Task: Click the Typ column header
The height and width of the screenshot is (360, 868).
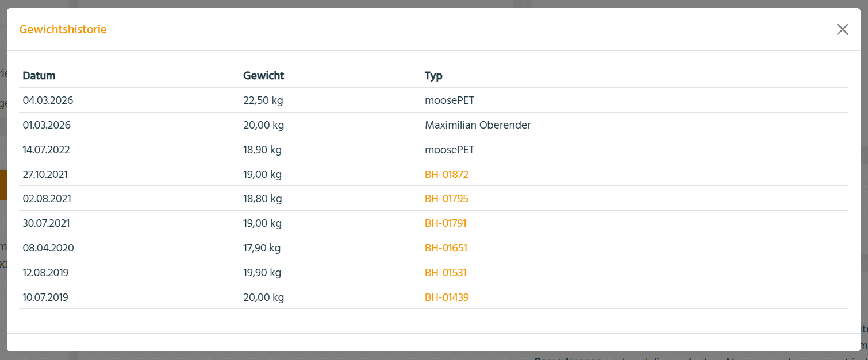Action: pos(433,76)
